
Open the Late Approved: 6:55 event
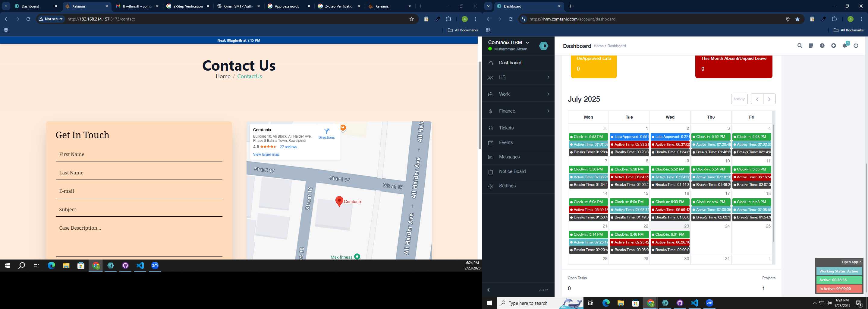tap(629, 137)
